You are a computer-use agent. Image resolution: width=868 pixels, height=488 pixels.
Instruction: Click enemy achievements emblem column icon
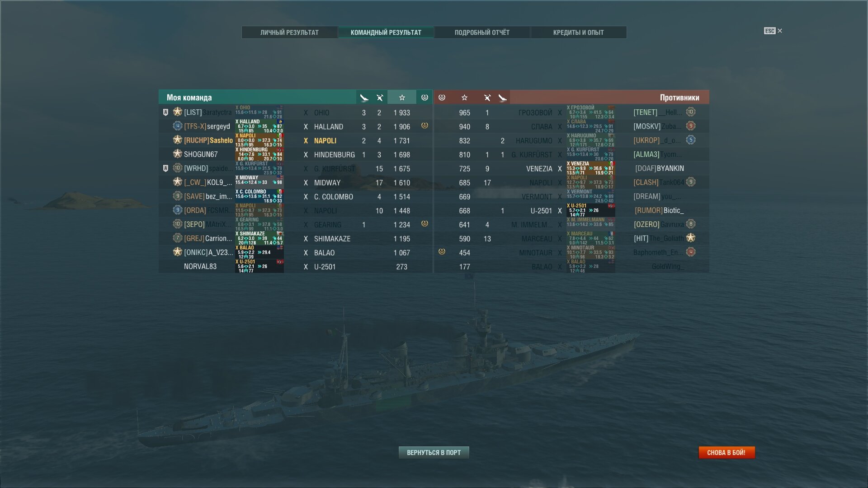(442, 98)
